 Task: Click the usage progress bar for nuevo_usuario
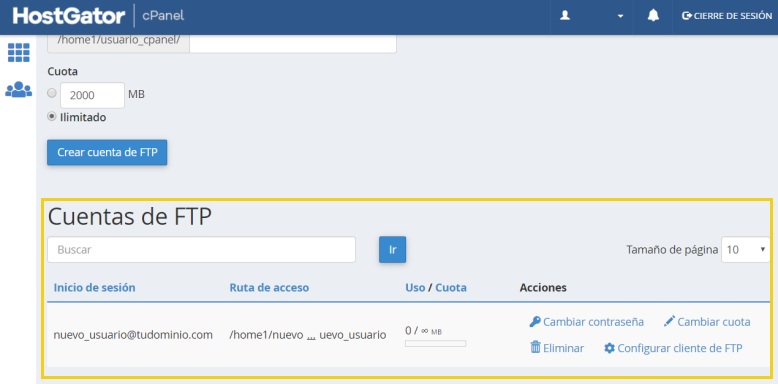tap(435, 343)
